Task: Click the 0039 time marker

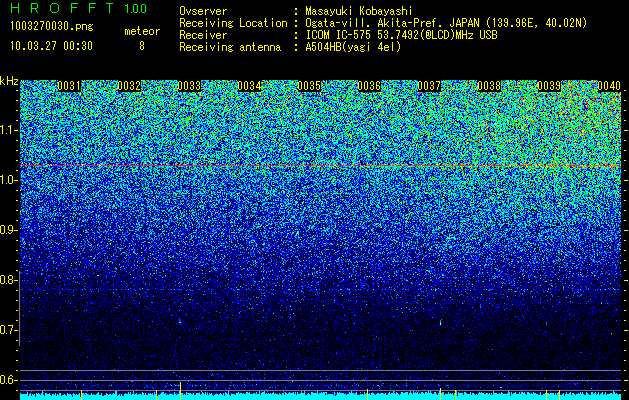Action: [x=549, y=86]
